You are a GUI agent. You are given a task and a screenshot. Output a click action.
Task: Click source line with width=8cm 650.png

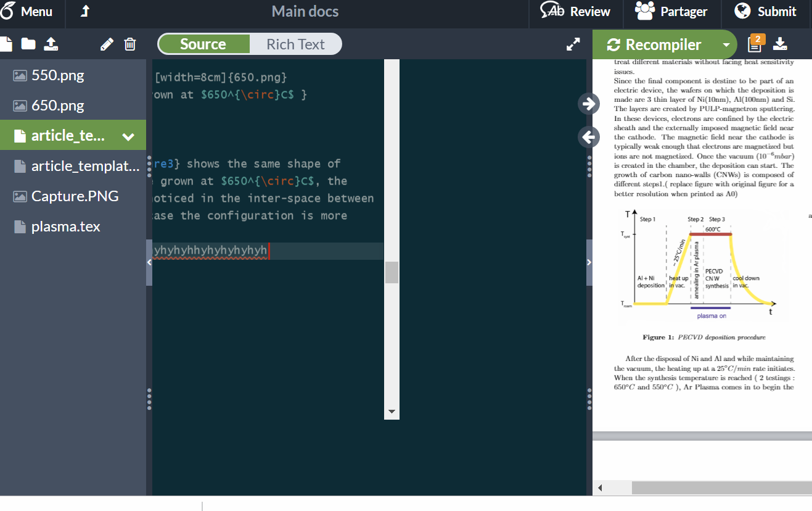(221, 78)
